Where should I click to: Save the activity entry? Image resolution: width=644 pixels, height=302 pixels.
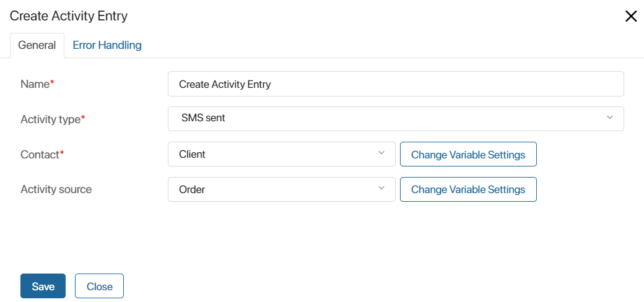(x=43, y=286)
